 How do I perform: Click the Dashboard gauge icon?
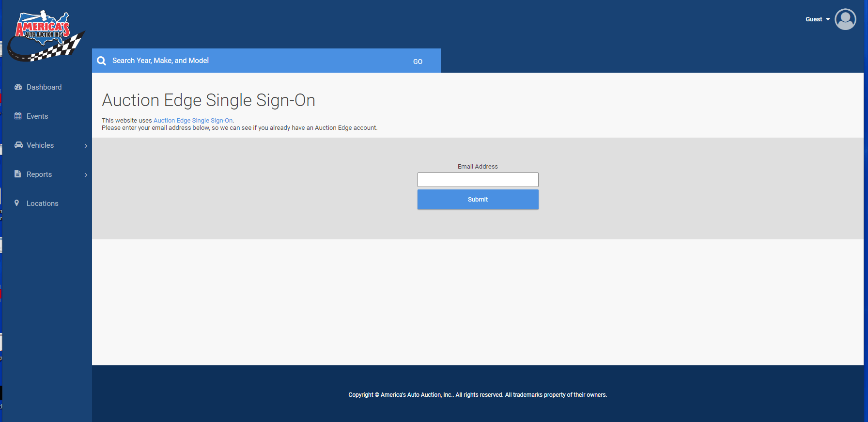coord(18,87)
